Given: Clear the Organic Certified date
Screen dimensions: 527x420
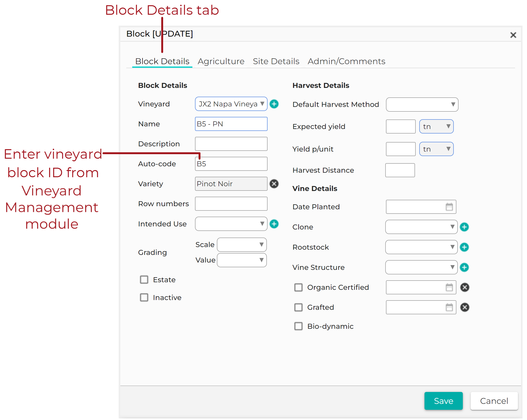Looking at the screenshot, I should [x=465, y=287].
